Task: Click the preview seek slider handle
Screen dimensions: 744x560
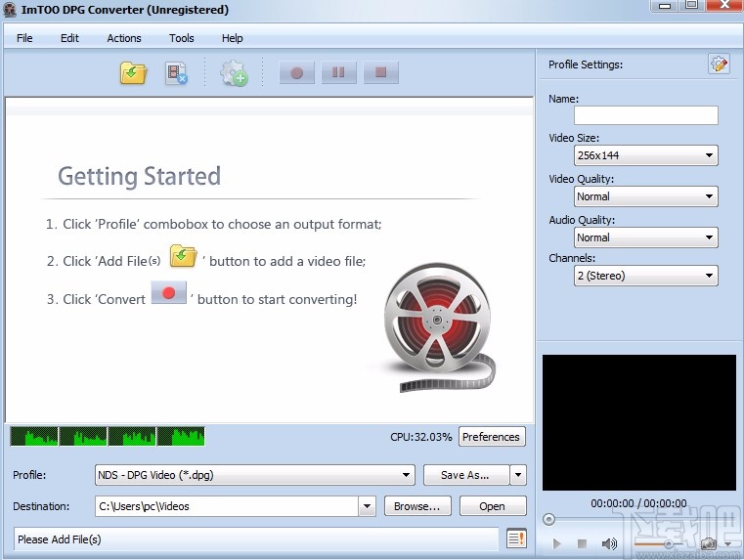Action: (x=548, y=519)
